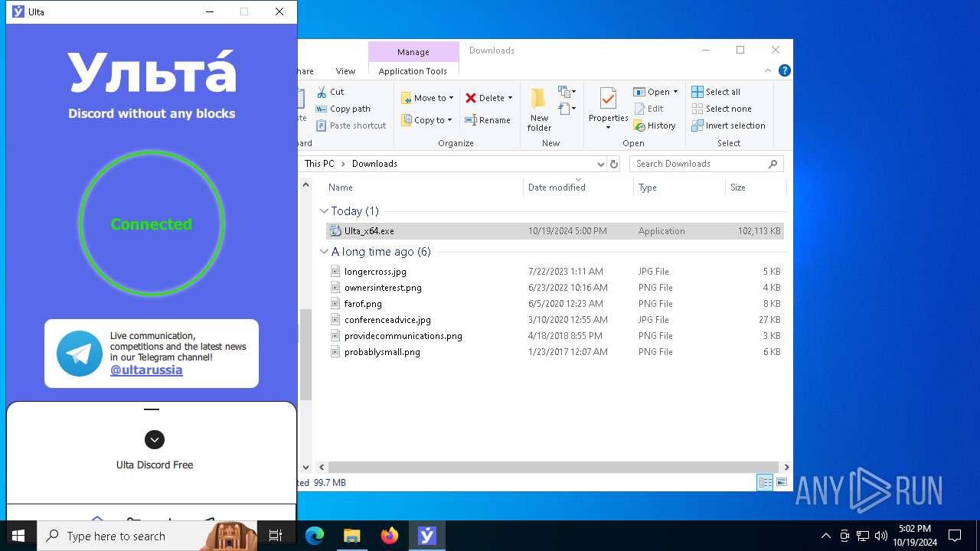Click Paste shortcut in the ribbon

point(351,126)
